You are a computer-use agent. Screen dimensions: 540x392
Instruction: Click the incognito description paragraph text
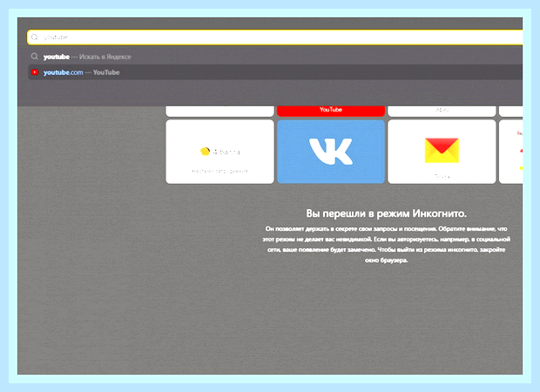coord(386,244)
